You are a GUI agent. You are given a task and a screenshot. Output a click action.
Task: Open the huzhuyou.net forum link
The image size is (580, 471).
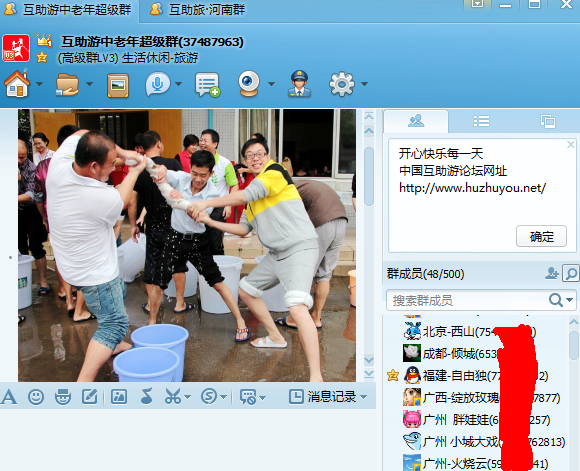(x=472, y=188)
